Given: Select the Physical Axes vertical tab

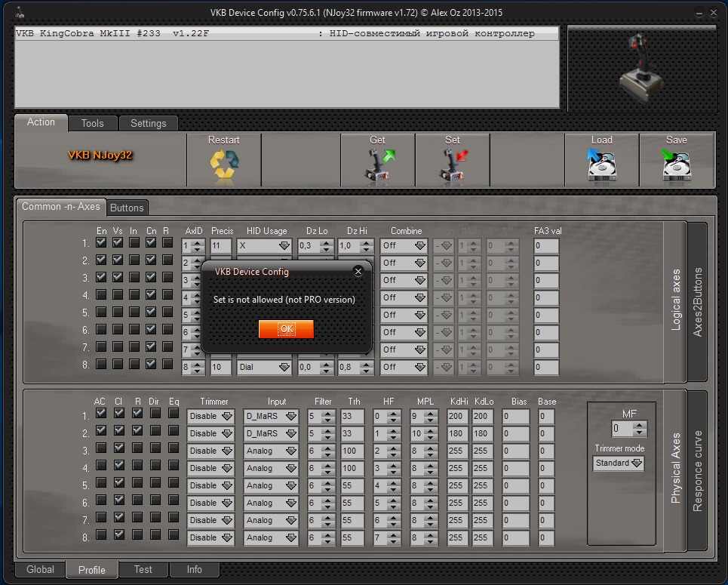Looking at the screenshot, I should click(x=675, y=468).
